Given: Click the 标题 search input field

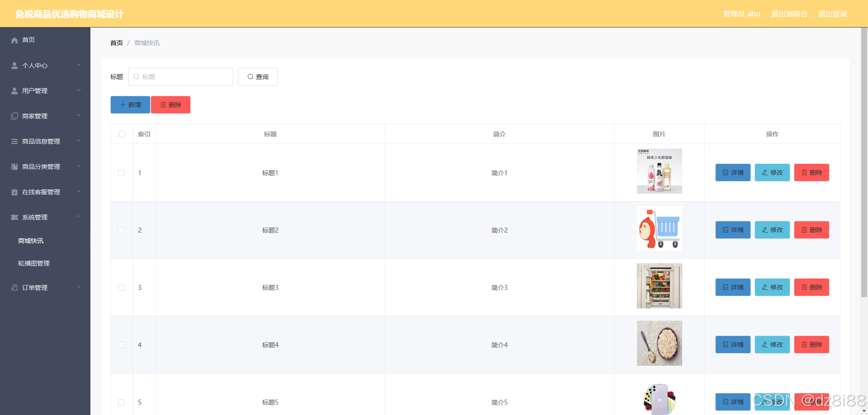Looking at the screenshot, I should [181, 76].
